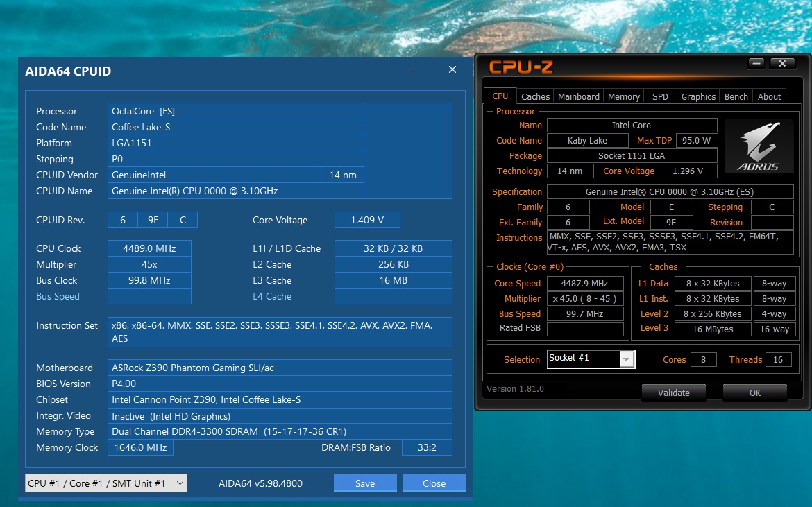Click the Bus Clock 99.8 MHz value
The height and width of the screenshot is (507, 812).
pyautogui.click(x=149, y=280)
